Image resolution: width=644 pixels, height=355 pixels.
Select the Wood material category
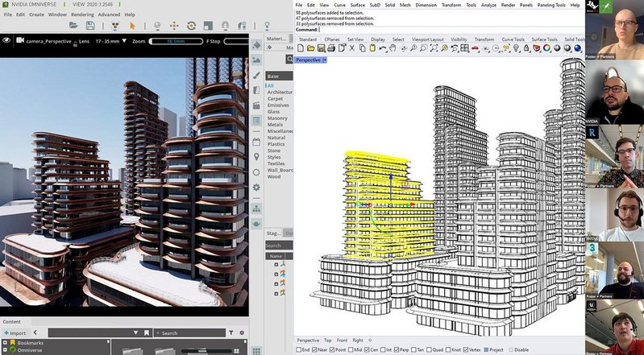tap(274, 176)
